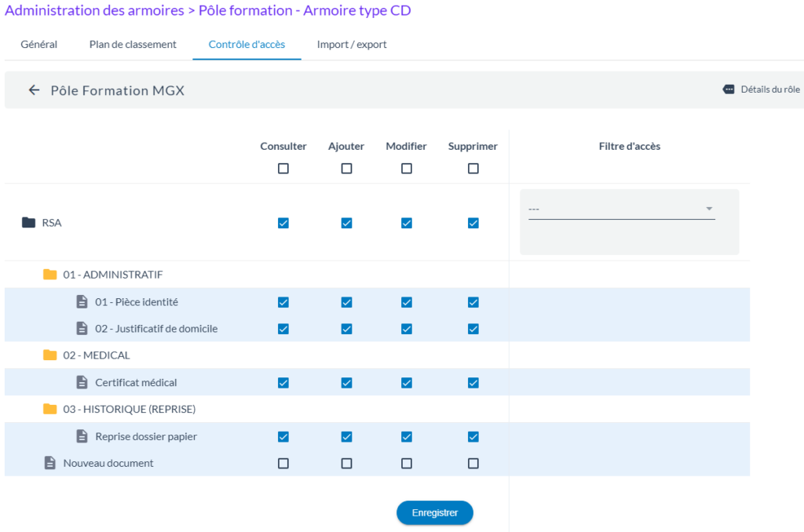The width and height of the screenshot is (804, 532).
Task: Click the 02 - MEDICAL folder icon
Action: (50, 355)
